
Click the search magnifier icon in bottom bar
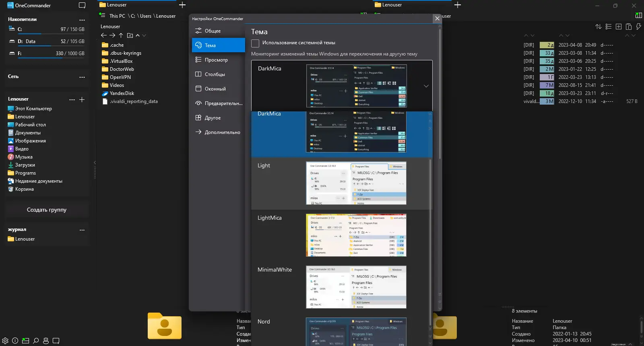pyautogui.click(x=36, y=341)
